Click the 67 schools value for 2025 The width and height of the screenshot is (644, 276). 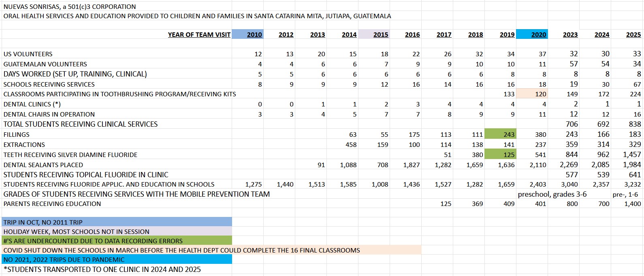point(638,85)
